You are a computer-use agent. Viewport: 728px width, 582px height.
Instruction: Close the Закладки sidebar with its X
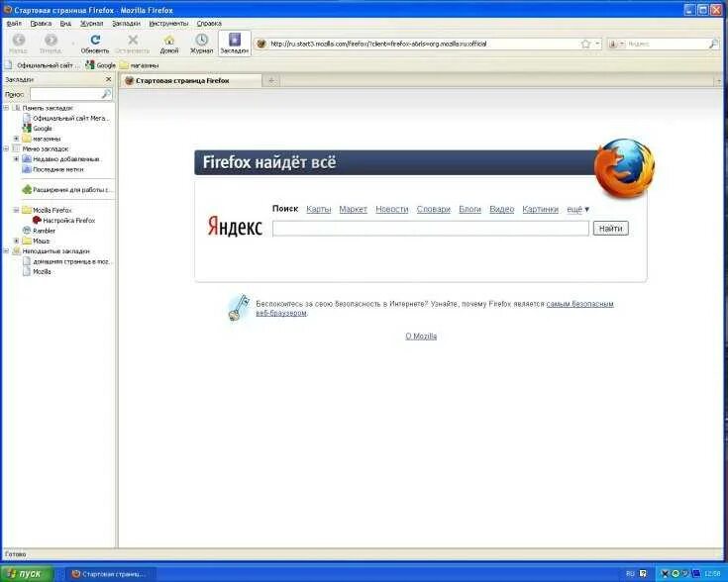click(x=109, y=79)
